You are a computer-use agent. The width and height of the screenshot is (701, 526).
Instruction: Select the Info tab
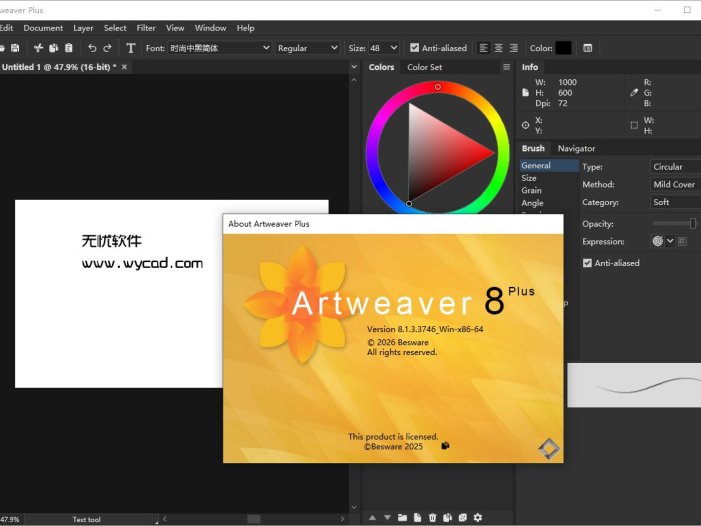pyautogui.click(x=530, y=67)
